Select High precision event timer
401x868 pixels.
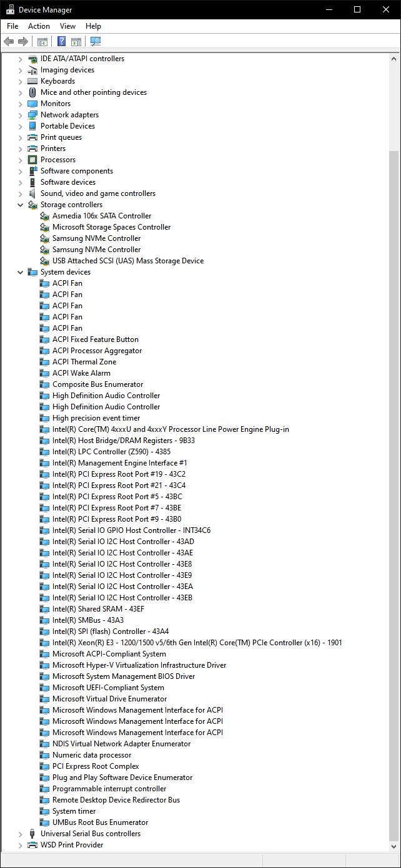[x=96, y=418]
